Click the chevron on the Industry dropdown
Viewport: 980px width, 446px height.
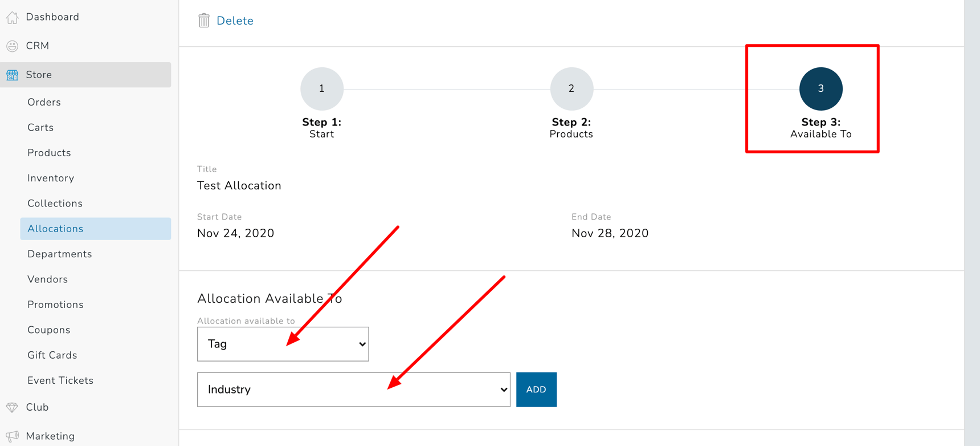coord(503,390)
